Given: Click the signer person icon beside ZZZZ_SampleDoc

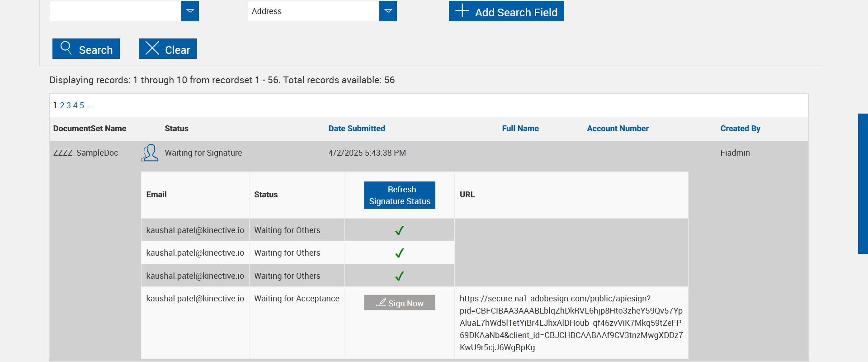Looking at the screenshot, I should coord(150,153).
